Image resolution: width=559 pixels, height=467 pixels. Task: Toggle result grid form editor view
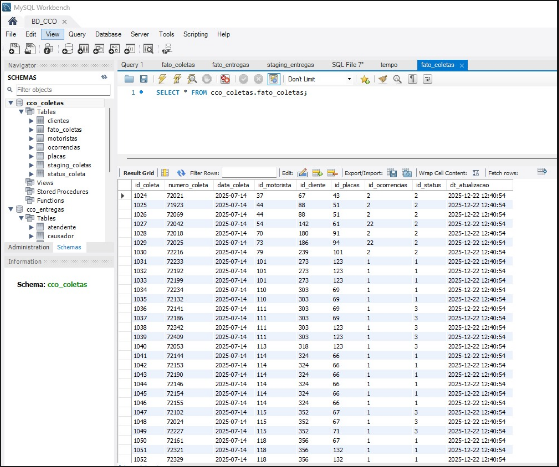pos(165,173)
